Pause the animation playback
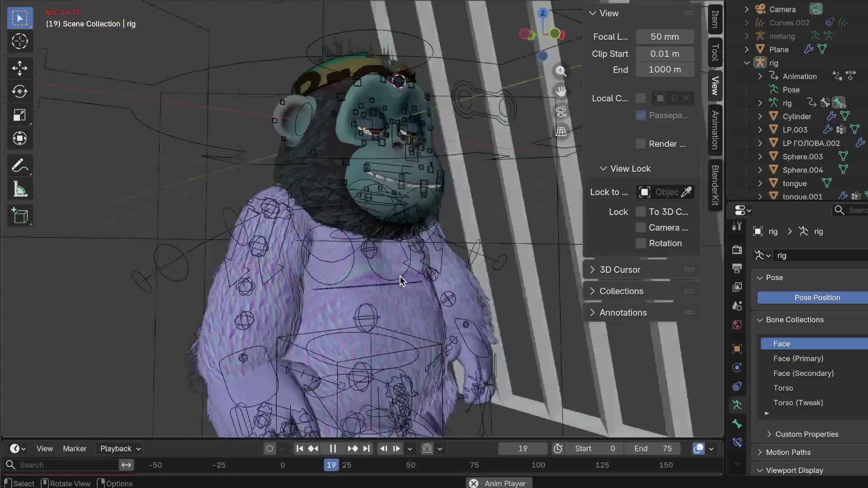 pyautogui.click(x=333, y=449)
